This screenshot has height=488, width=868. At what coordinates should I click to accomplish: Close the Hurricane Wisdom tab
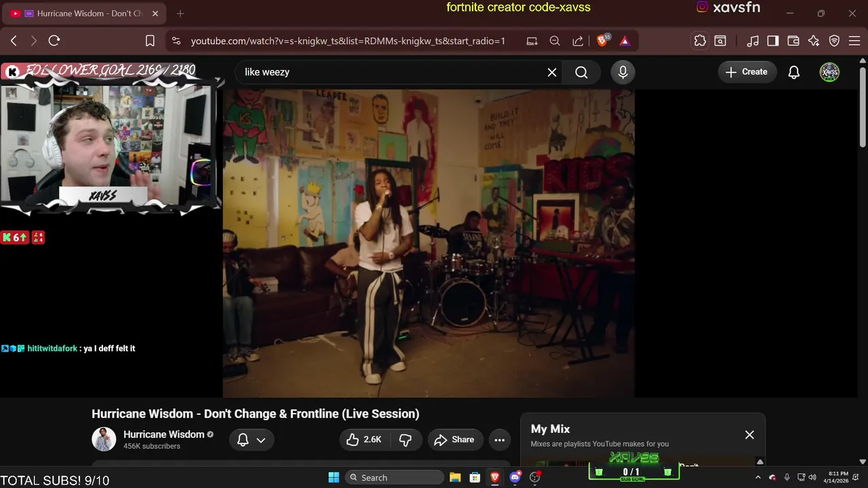click(x=155, y=14)
